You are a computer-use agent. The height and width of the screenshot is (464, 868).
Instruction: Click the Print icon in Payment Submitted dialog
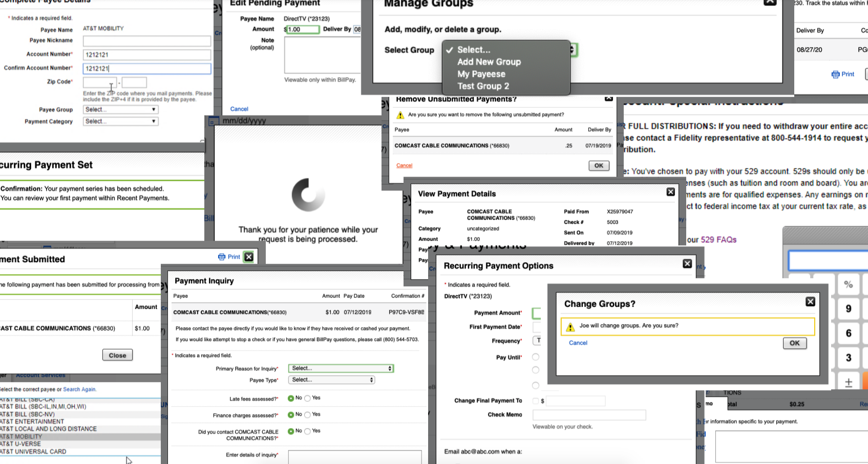click(222, 257)
